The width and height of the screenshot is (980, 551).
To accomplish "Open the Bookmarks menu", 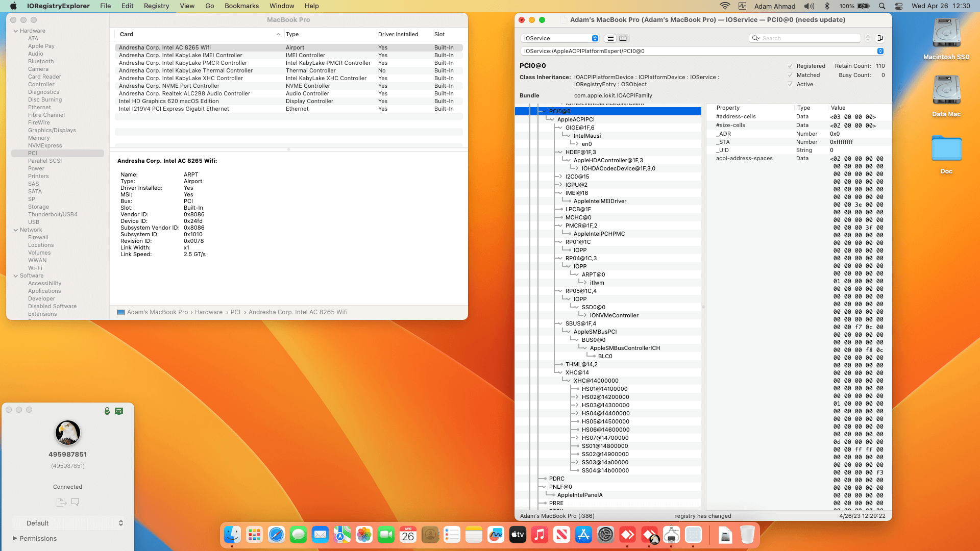I will click(x=242, y=6).
